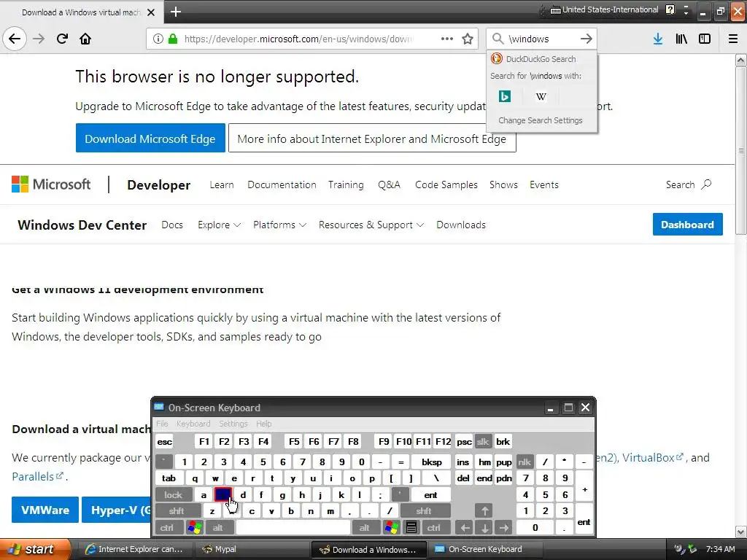Open the File menu in On-Screen Keyboard
The width and height of the screenshot is (747, 560).
click(162, 424)
